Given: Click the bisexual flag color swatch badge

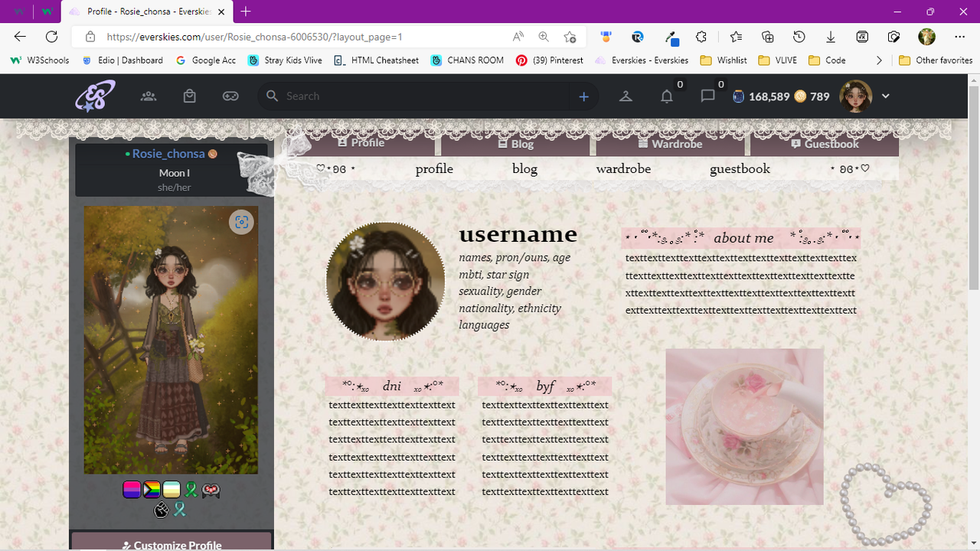Looking at the screenshot, I should (x=132, y=489).
